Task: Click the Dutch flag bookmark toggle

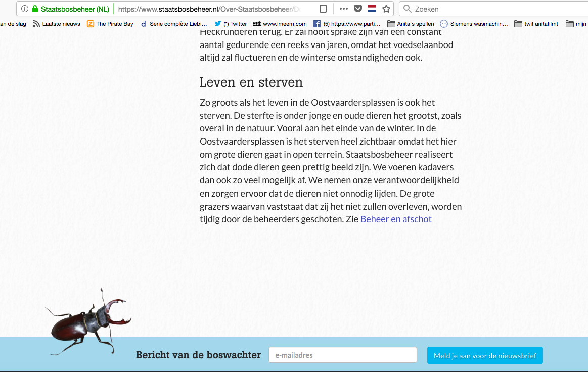Action: tap(373, 8)
